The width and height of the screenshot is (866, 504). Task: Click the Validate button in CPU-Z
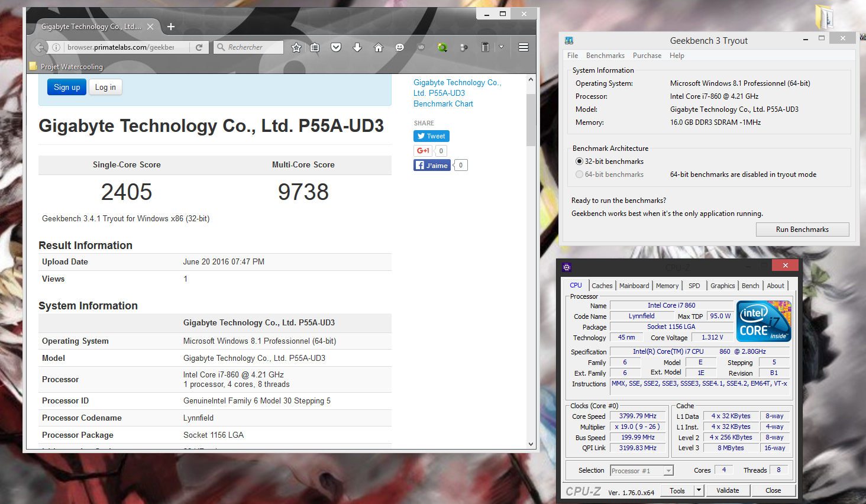coord(728,490)
